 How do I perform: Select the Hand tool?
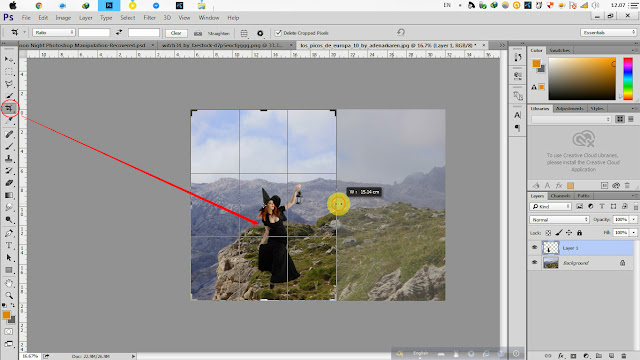click(x=9, y=283)
